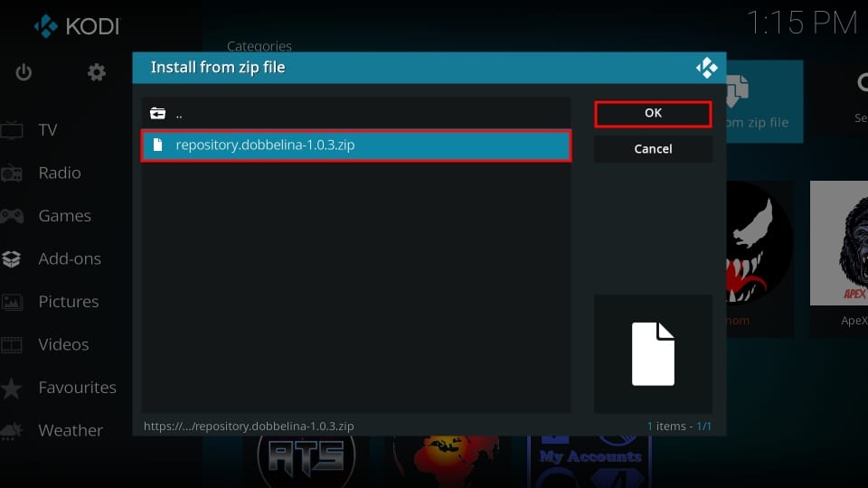Open the Weather menu item
Image resolution: width=868 pixels, height=488 pixels.
click(x=71, y=430)
